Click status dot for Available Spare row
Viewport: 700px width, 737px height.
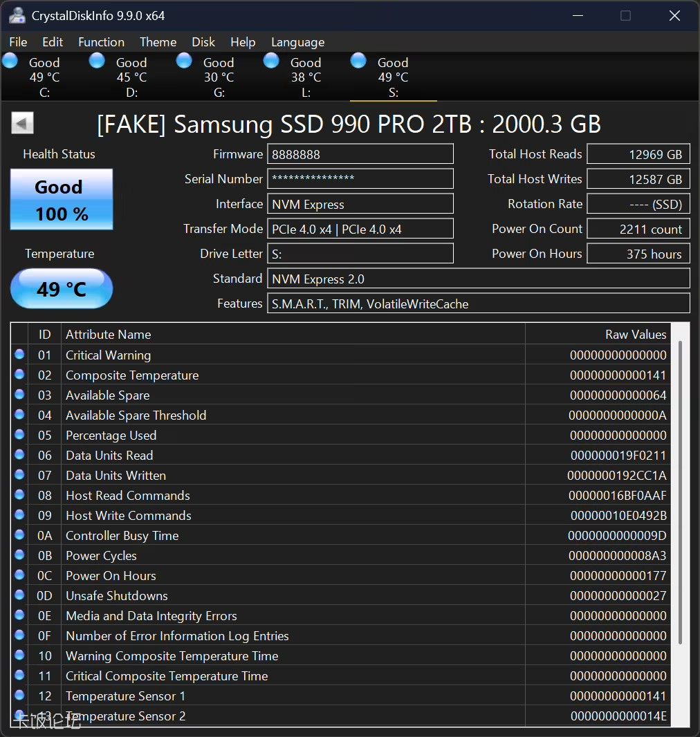(19, 394)
